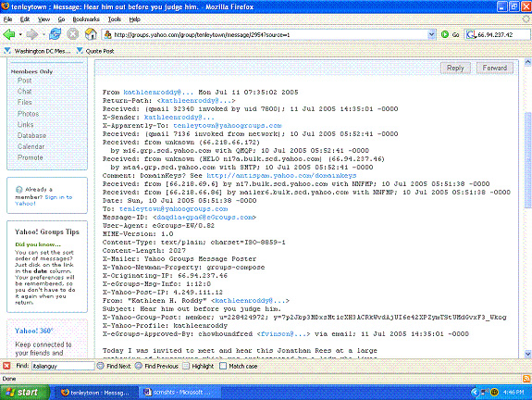The image size is (532, 400).
Task: Open the Bookmarks menu
Action: click(86, 19)
